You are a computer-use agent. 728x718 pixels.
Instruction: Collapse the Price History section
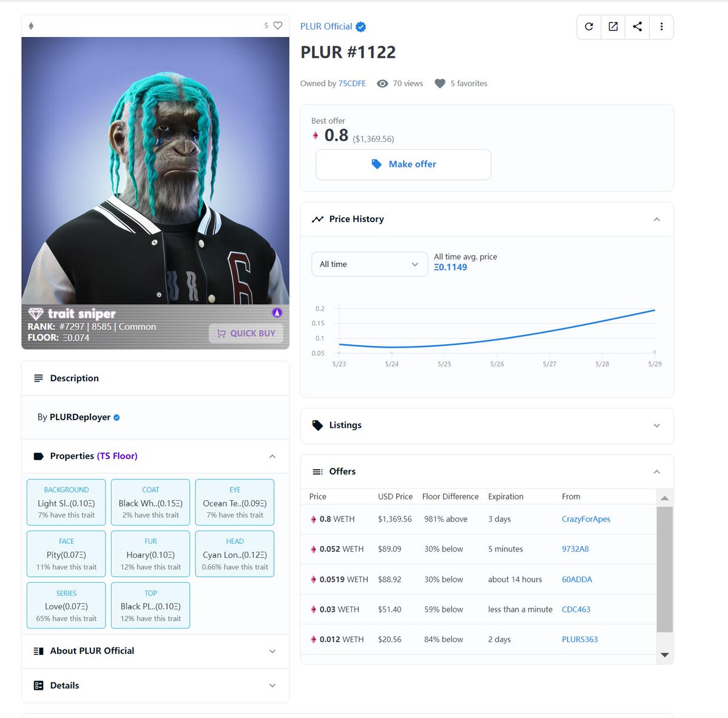coord(656,219)
